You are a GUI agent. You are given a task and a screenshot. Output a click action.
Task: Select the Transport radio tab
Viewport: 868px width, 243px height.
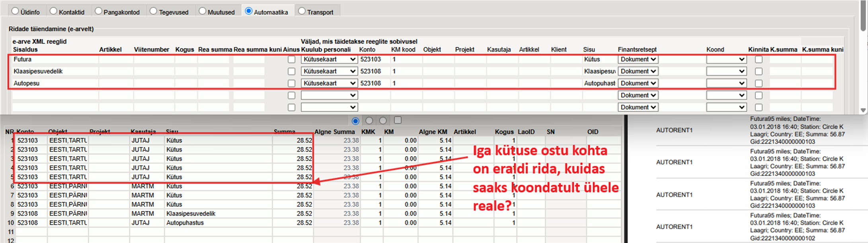click(x=302, y=11)
